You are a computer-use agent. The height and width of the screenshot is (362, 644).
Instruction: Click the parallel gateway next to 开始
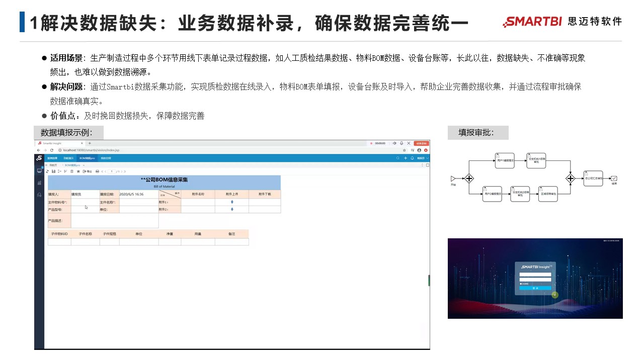coord(469,178)
